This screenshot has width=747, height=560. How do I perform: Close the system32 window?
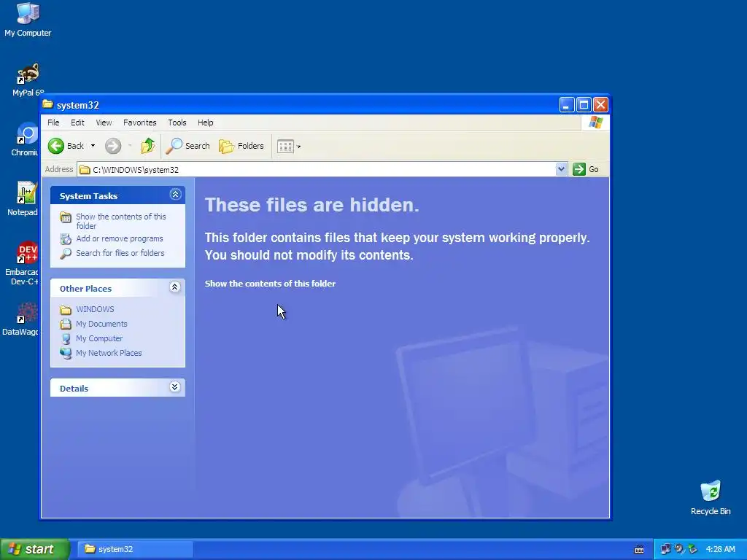(x=600, y=105)
